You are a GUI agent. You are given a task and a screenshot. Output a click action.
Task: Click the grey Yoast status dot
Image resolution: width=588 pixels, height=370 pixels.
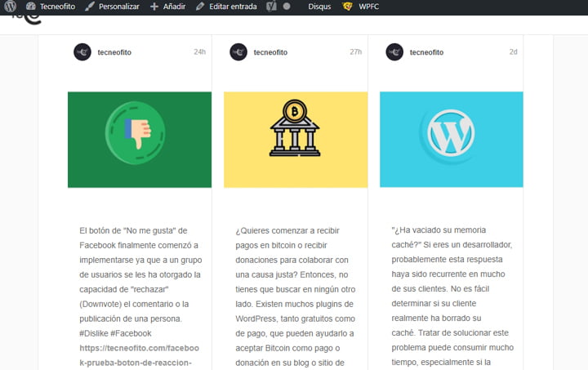(287, 7)
